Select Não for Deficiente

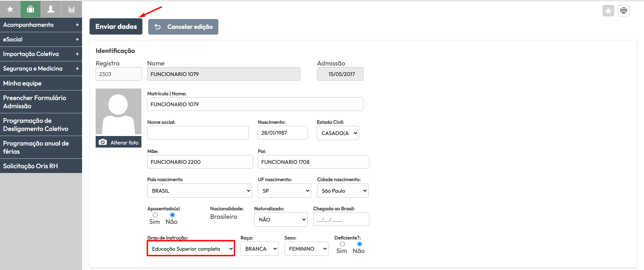(x=359, y=244)
